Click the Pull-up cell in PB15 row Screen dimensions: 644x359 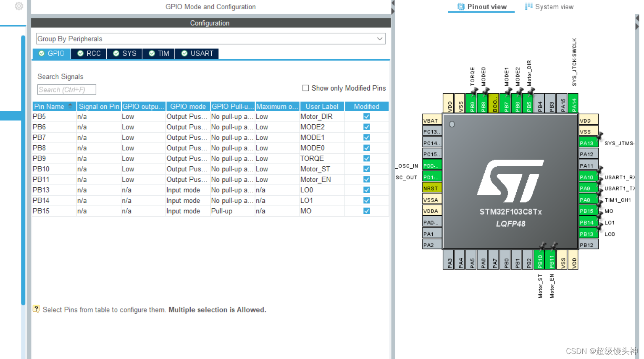[x=232, y=211]
